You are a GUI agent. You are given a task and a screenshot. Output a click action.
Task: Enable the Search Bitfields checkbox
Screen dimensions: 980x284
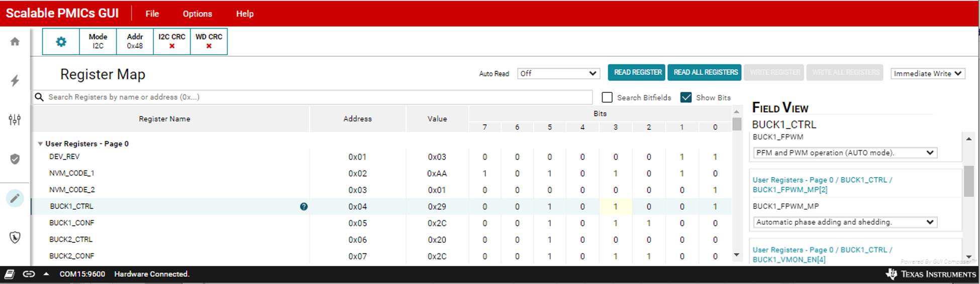(x=607, y=97)
